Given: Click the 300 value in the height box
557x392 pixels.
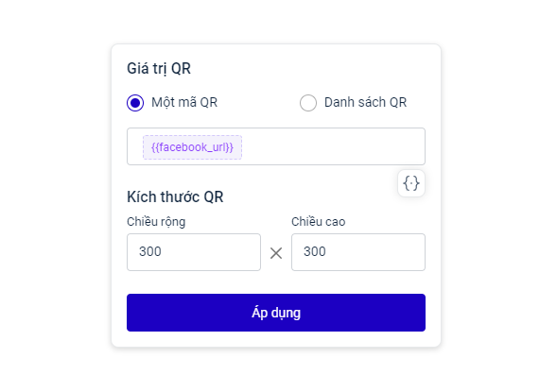Looking at the screenshot, I should tap(314, 251).
